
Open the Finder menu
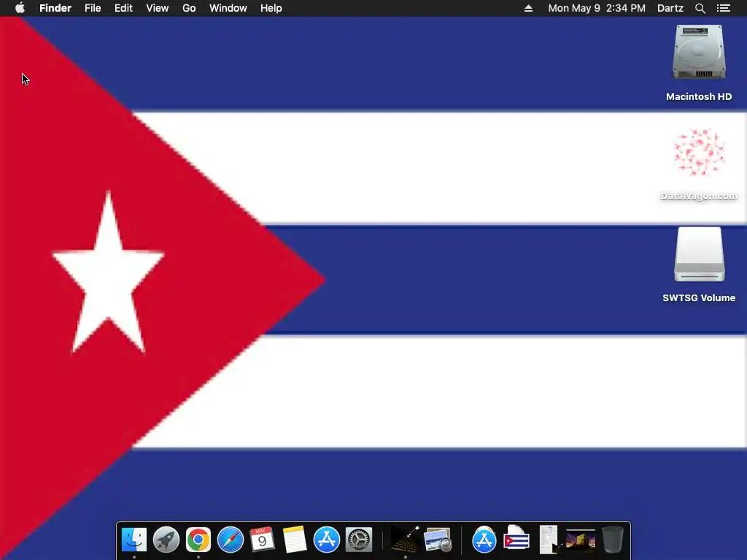pyautogui.click(x=55, y=8)
